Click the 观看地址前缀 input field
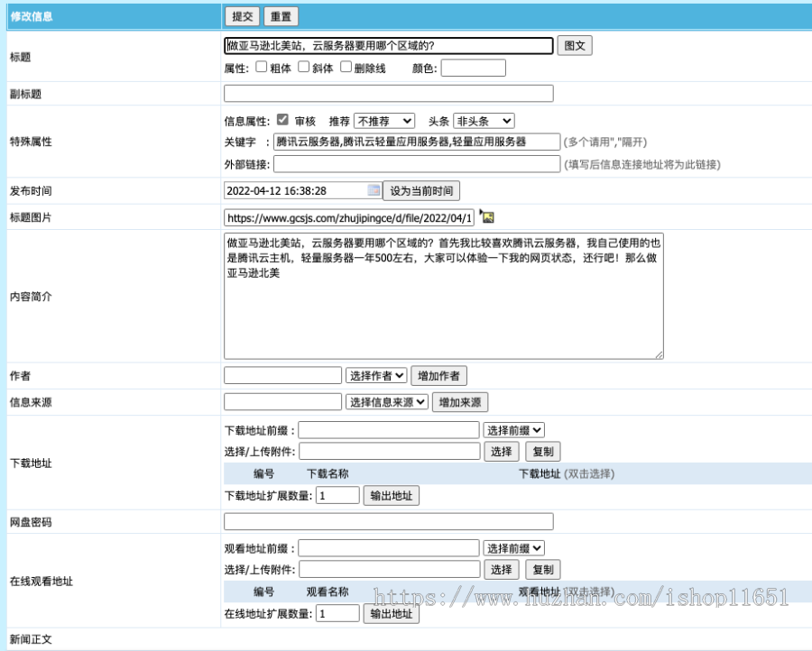 [389, 548]
